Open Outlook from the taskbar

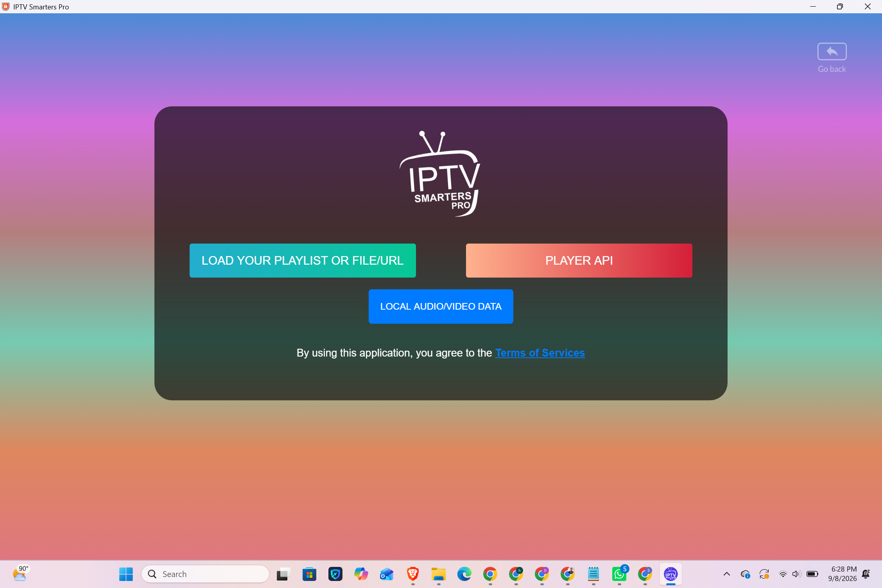point(387,574)
